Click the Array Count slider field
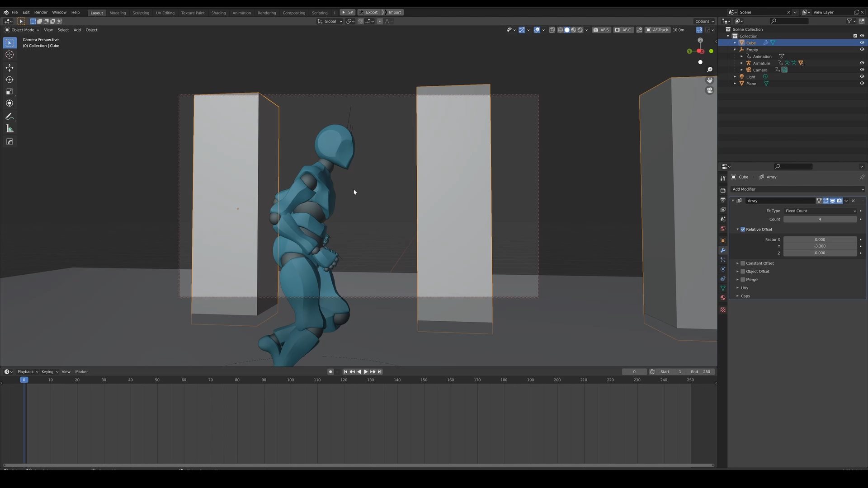Viewport: 868px width, 488px height. (x=820, y=220)
